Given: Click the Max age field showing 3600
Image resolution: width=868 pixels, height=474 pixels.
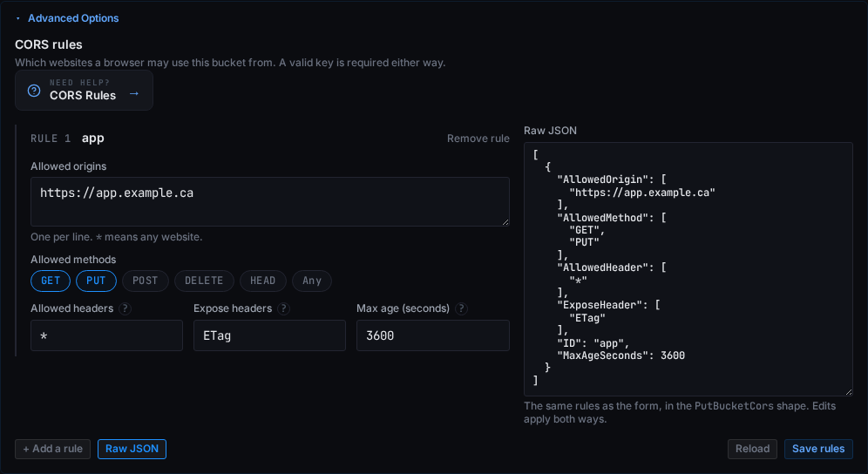Looking at the screenshot, I should (433, 335).
